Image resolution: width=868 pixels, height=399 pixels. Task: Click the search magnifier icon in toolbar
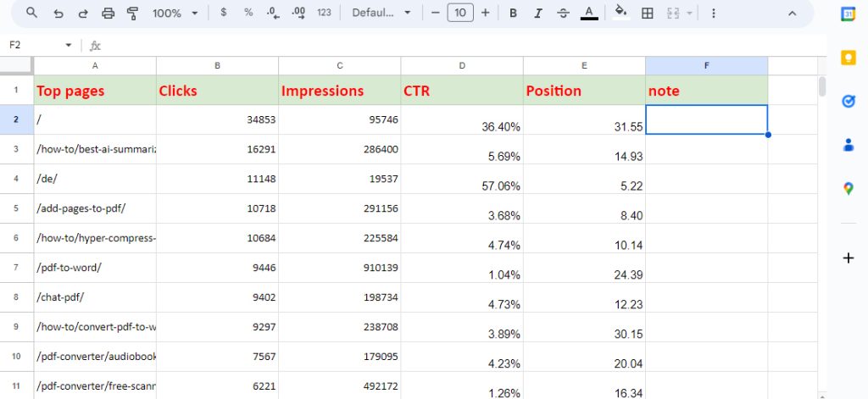tap(31, 13)
